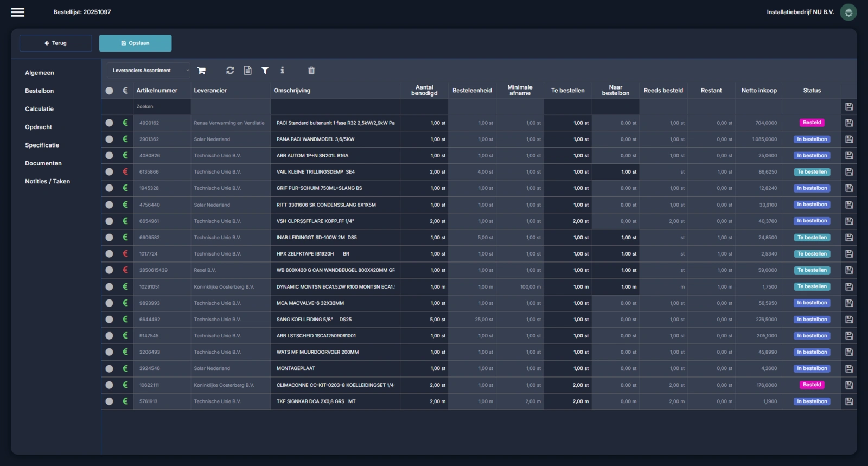The image size is (868, 466).
Task: Open the Specificatie section
Action: coord(42,145)
